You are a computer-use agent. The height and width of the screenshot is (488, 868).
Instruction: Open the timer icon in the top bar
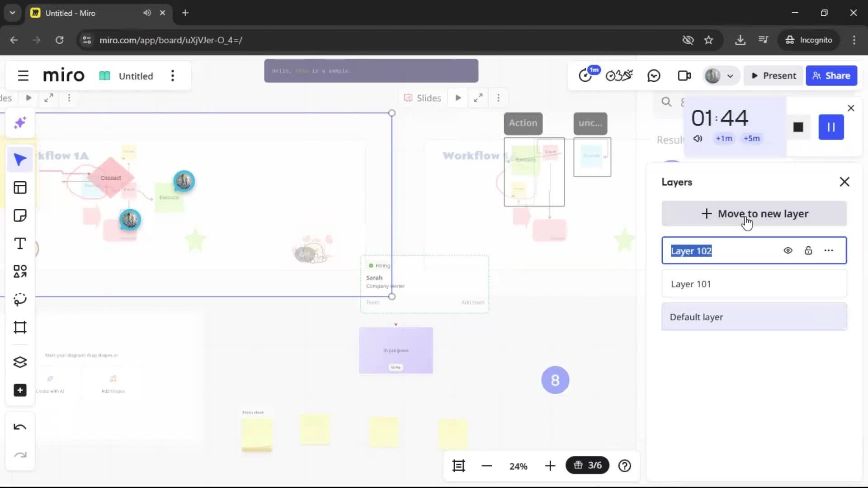pyautogui.click(x=586, y=75)
